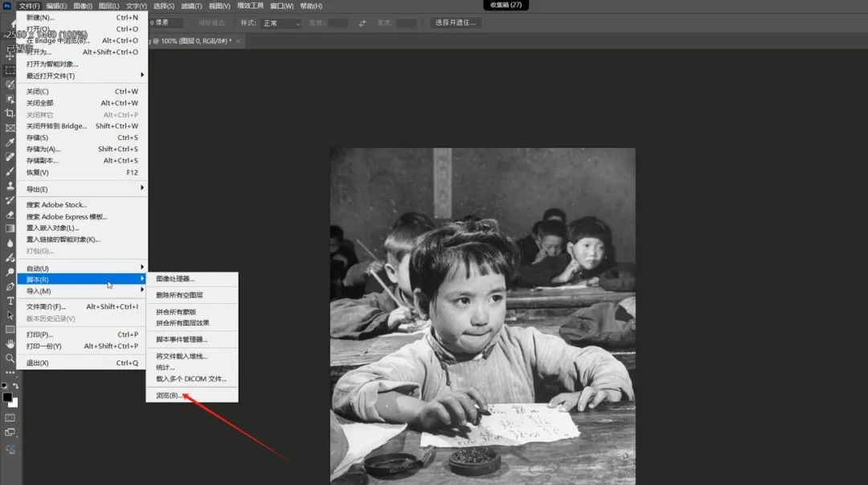868x485 pixels.
Task: Click the Photoshop Ps logo icon
Action: click(x=7, y=6)
